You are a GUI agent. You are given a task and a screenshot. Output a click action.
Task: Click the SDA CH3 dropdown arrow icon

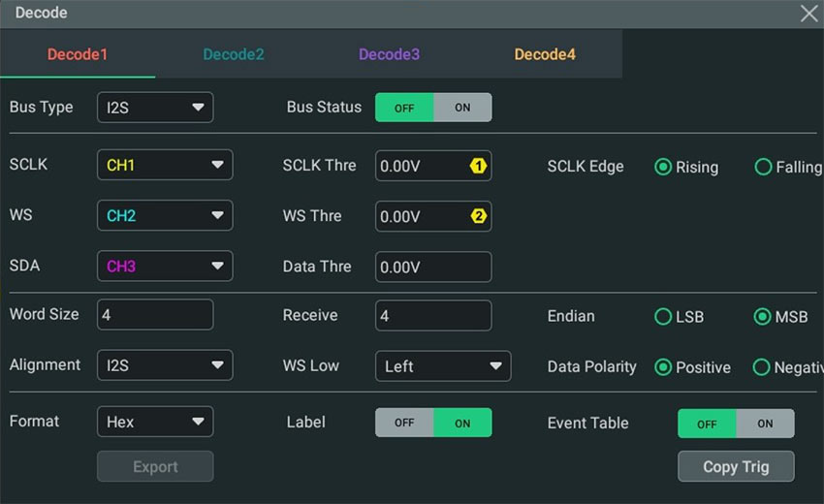tap(217, 266)
